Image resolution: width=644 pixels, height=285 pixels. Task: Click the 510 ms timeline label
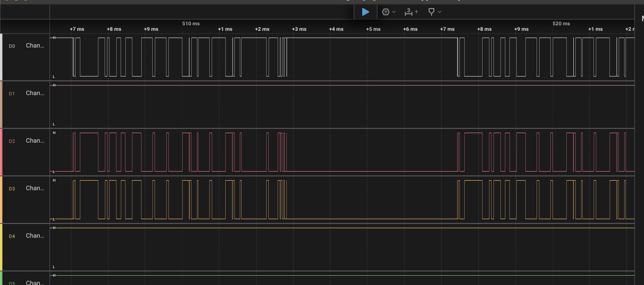191,24
